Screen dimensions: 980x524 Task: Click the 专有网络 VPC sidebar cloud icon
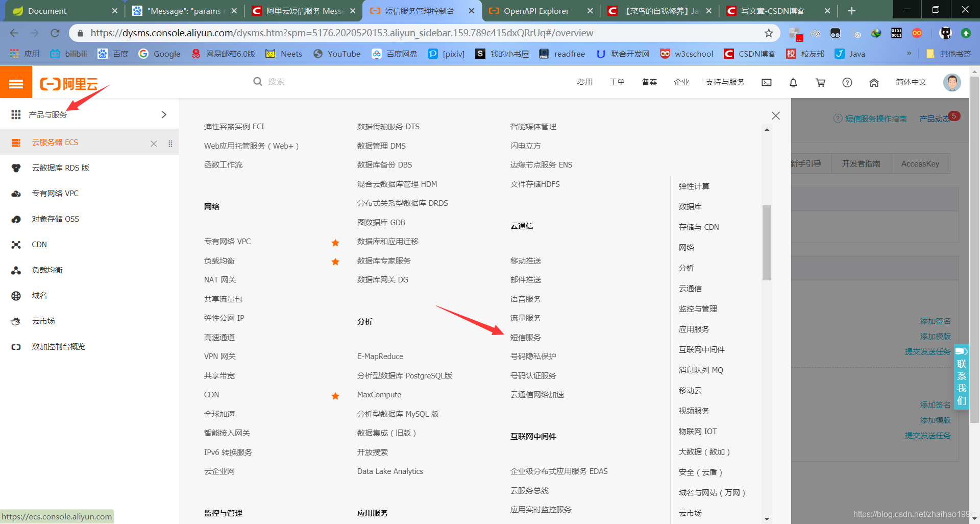click(x=16, y=194)
